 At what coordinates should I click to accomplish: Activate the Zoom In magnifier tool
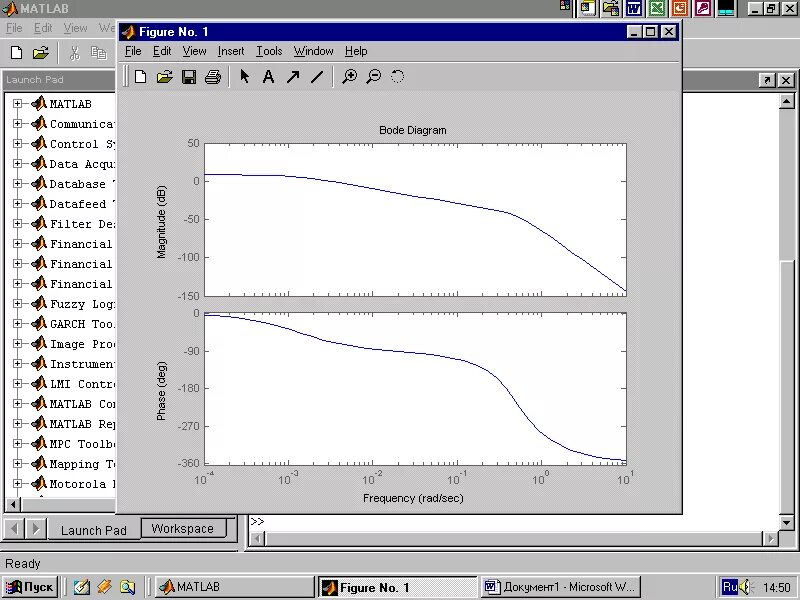349,77
